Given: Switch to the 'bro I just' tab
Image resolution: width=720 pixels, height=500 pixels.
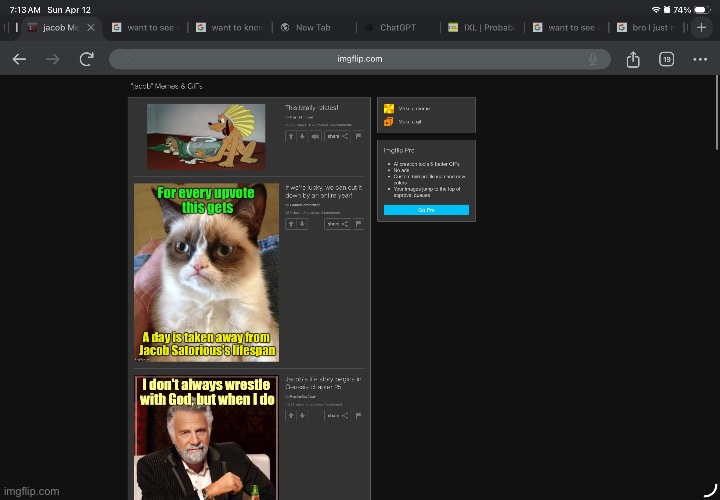Looking at the screenshot, I should tap(648, 28).
